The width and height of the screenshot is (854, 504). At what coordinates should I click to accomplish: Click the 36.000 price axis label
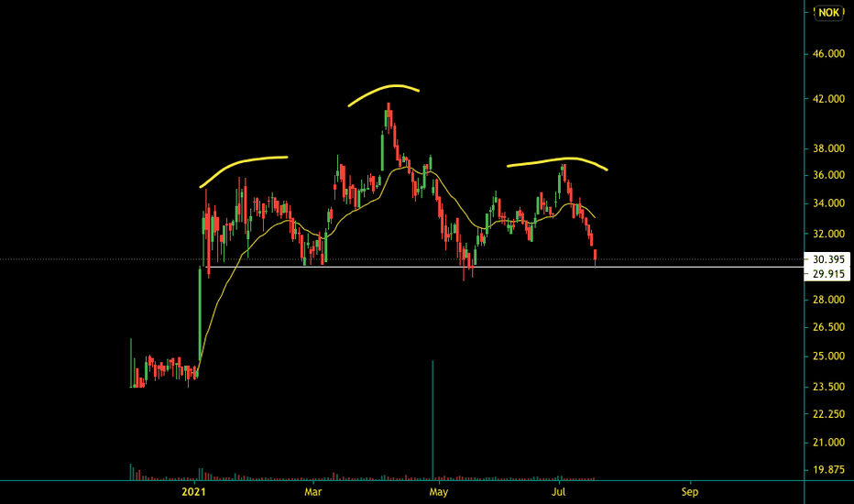coord(828,175)
